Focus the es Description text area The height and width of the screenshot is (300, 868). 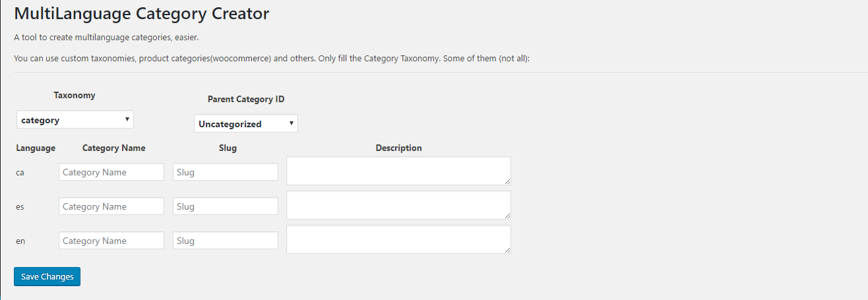pyautogui.click(x=398, y=205)
